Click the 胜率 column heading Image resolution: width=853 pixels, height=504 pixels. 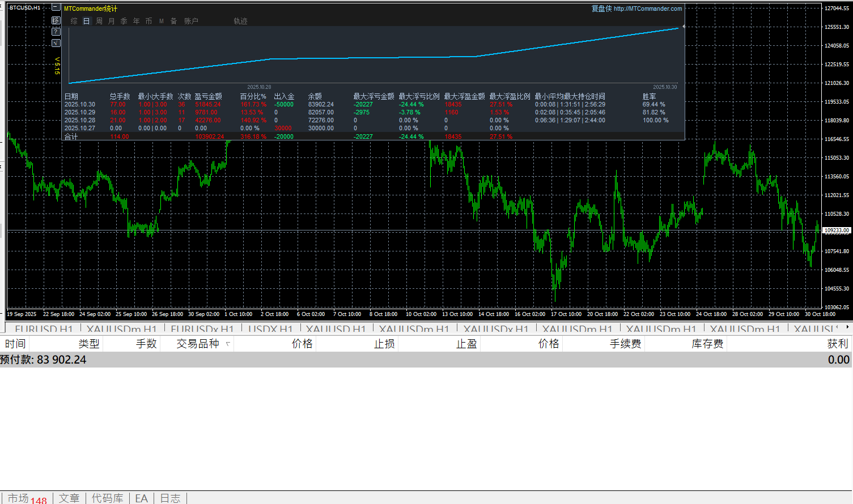[x=650, y=96]
